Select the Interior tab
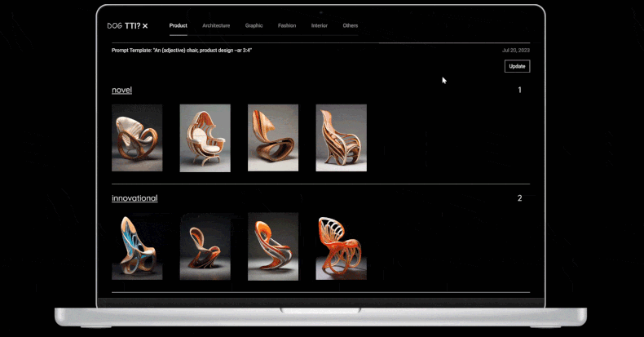 click(319, 25)
